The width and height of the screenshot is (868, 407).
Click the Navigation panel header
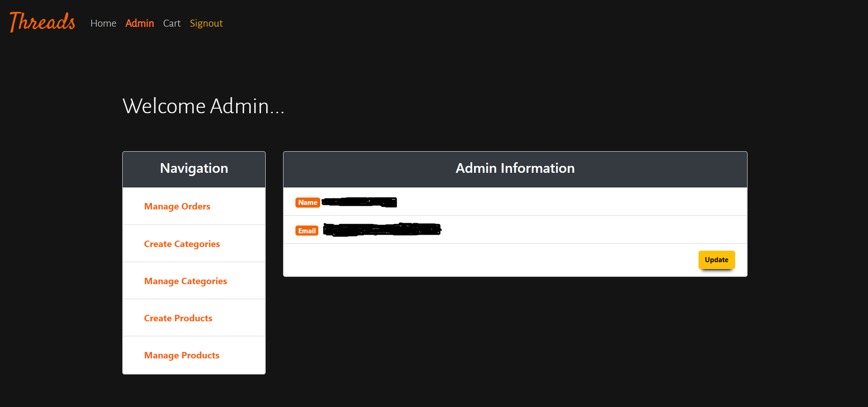pyautogui.click(x=194, y=168)
